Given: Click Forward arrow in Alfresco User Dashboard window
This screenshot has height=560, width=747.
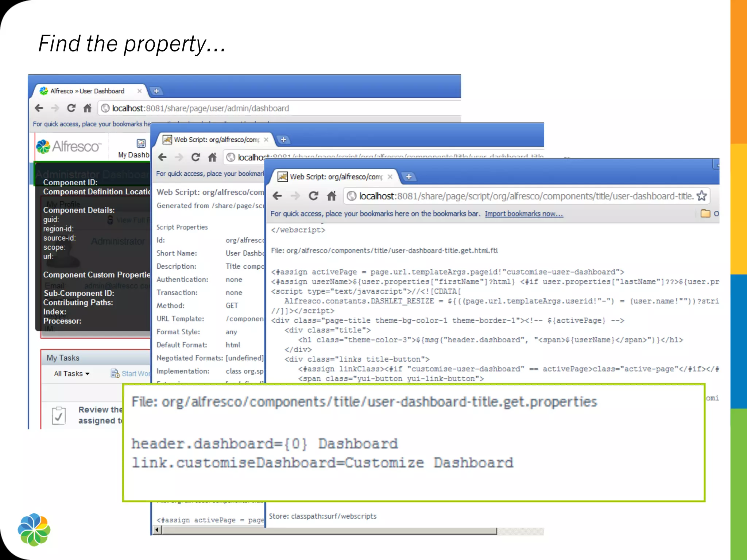Looking at the screenshot, I should (x=55, y=108).
